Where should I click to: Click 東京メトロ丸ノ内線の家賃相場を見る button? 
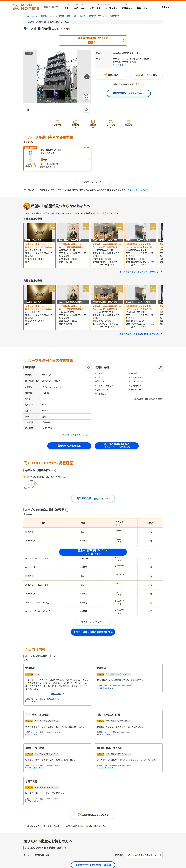coord(93,632)
